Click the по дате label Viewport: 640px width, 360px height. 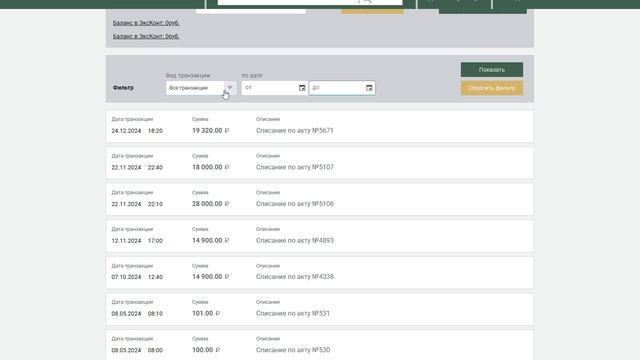tap(252, 76)
